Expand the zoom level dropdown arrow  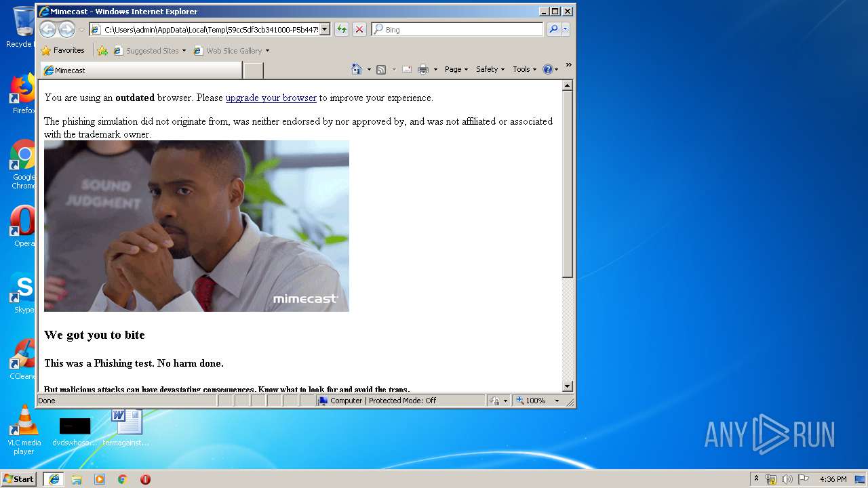(557, 401)
